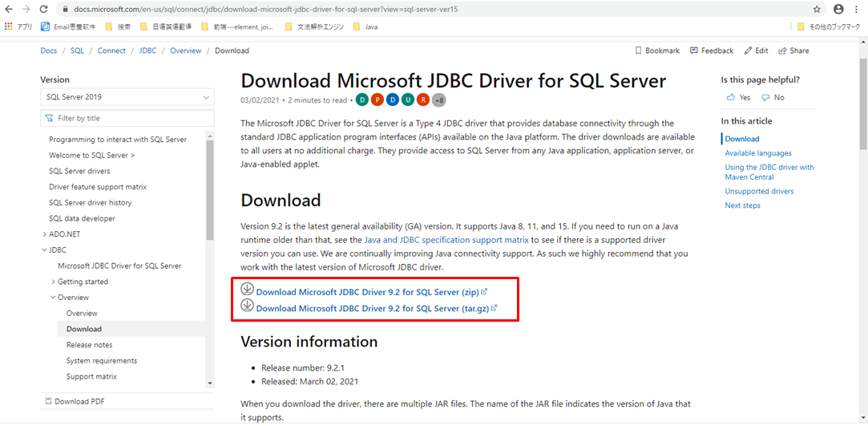Open the other bookmarks folder

(829, 26)
